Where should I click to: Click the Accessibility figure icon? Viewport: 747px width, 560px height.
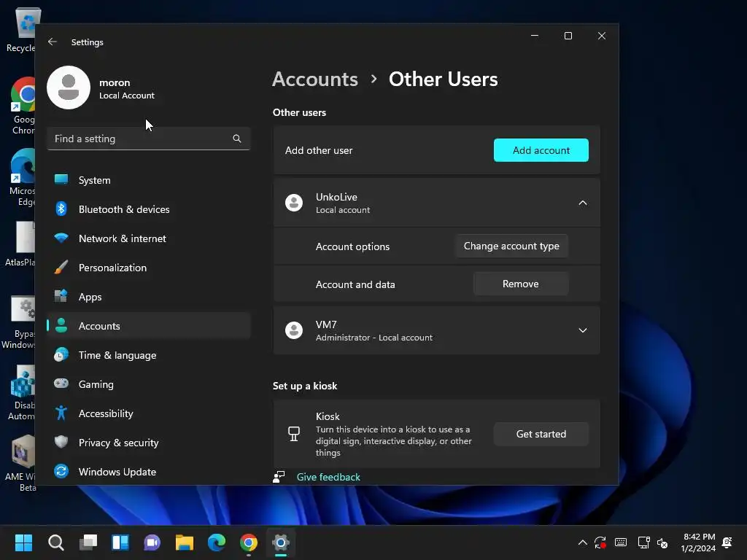coord(61,413)
